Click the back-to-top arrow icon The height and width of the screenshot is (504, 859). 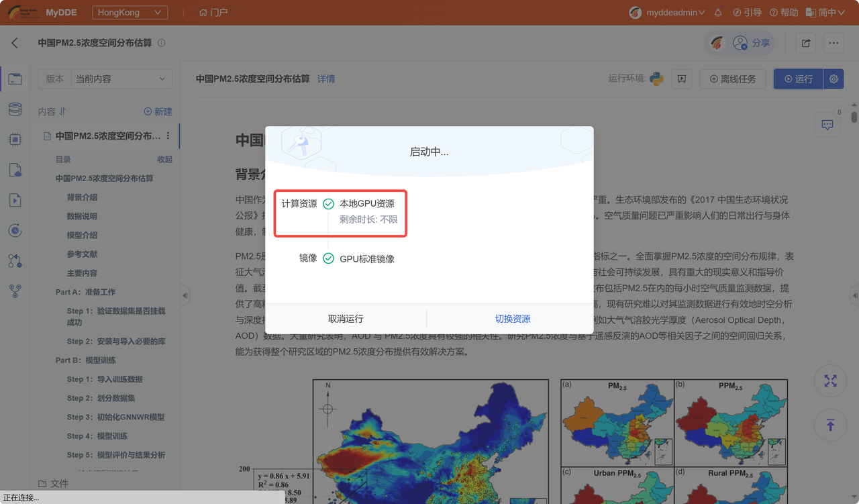[830, 425]
